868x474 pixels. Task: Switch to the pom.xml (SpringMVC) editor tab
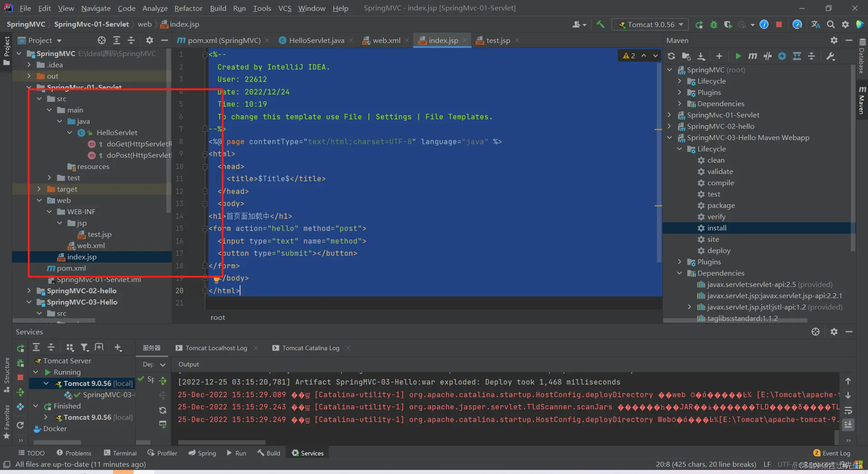(x=223, y=40)
